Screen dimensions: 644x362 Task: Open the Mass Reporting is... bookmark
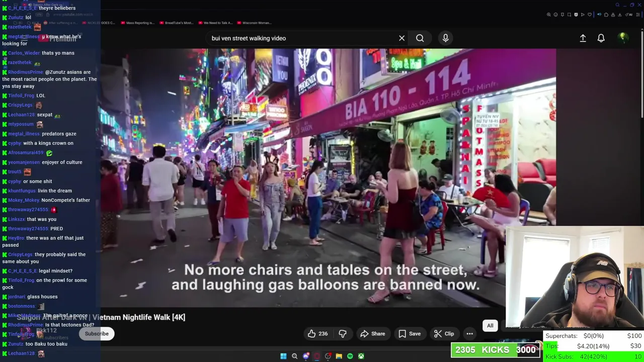click(x=137, y=23)
